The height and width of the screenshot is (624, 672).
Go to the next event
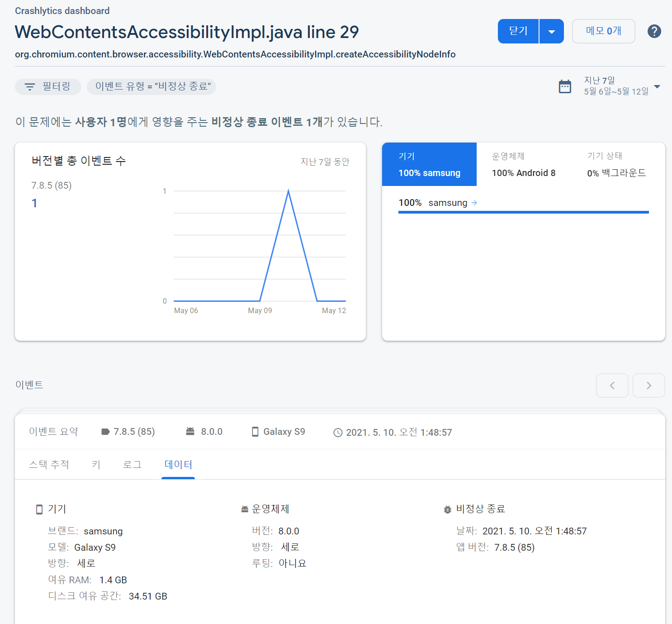click(648, 386)
